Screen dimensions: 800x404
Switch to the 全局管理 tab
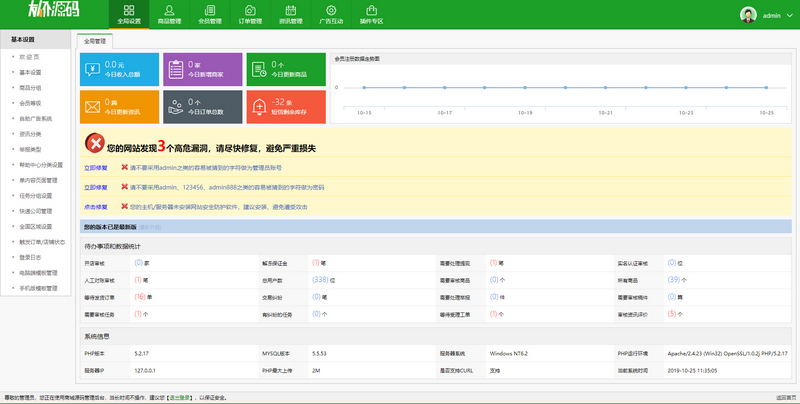95,41
